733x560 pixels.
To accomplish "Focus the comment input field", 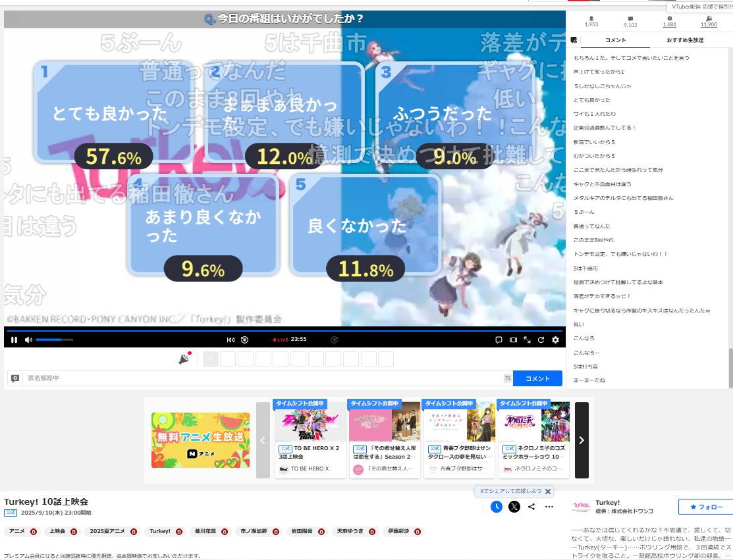I will [263, 378].
